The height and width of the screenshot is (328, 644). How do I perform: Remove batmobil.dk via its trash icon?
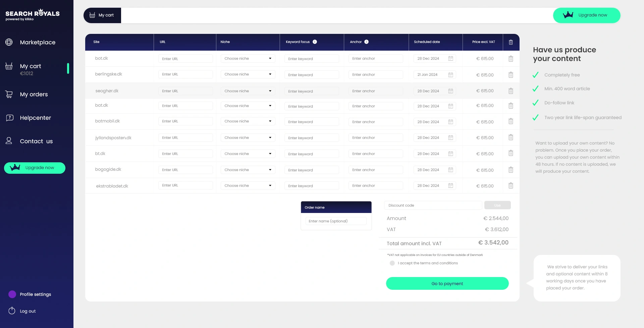coord(511,121)
